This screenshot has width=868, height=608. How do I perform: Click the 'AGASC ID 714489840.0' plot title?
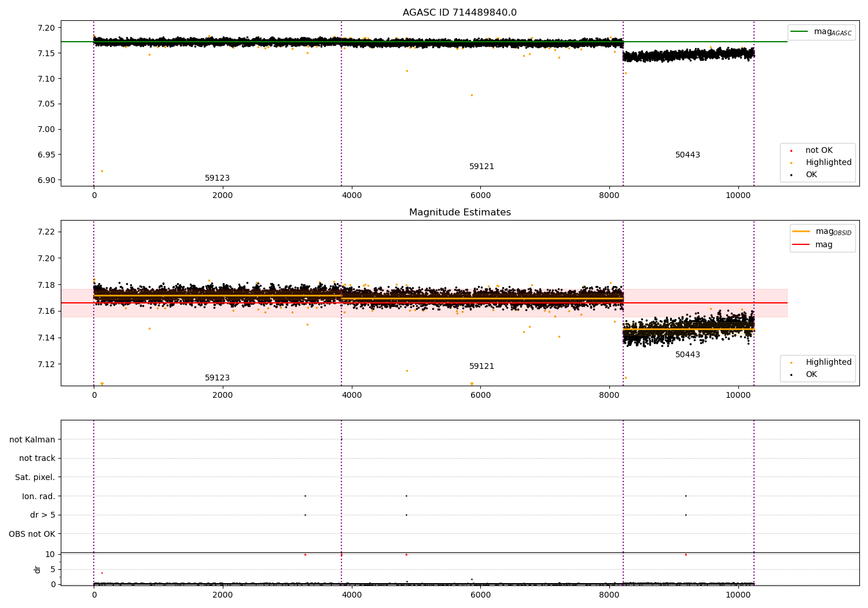459,13
